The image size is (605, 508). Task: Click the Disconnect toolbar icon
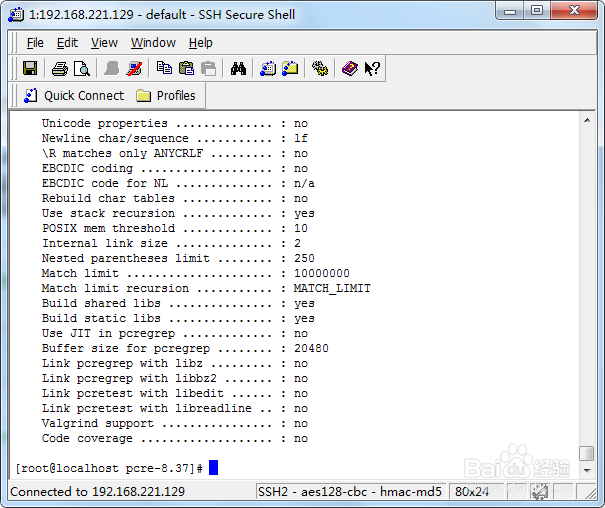[134, 69]
